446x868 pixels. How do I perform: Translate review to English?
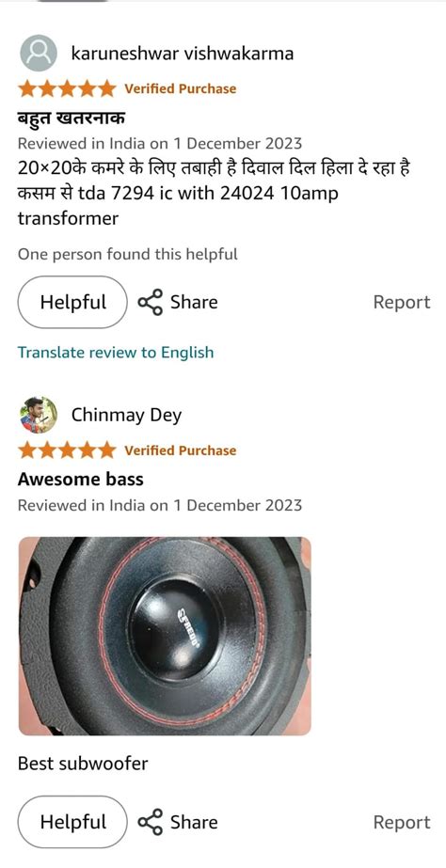pos(116,353)
